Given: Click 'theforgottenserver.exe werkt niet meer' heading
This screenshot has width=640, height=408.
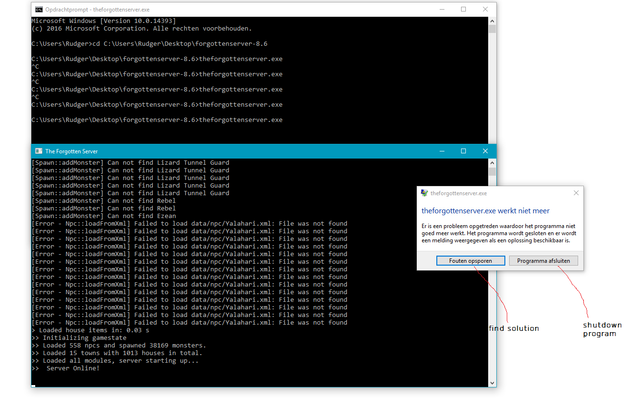Looking at the screenshot, I should coord(485,211).
